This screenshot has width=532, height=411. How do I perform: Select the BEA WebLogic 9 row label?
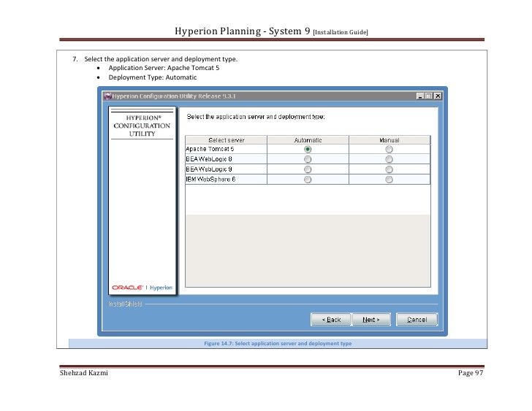(x=209, y=169)
